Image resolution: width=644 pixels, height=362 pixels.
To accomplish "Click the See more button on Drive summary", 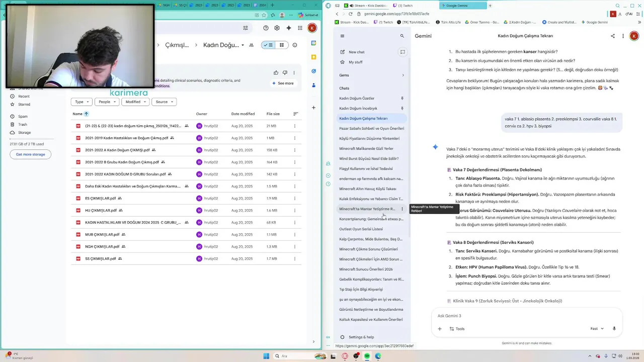I will (283, 83).
